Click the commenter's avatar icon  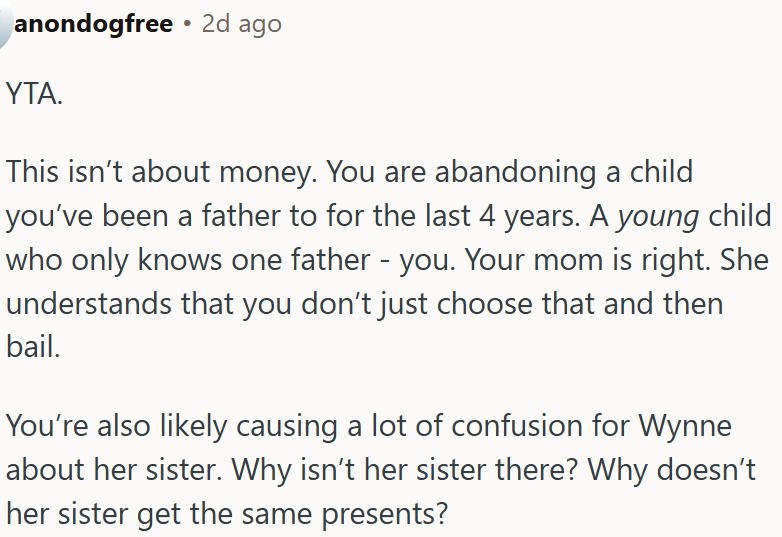4,23
